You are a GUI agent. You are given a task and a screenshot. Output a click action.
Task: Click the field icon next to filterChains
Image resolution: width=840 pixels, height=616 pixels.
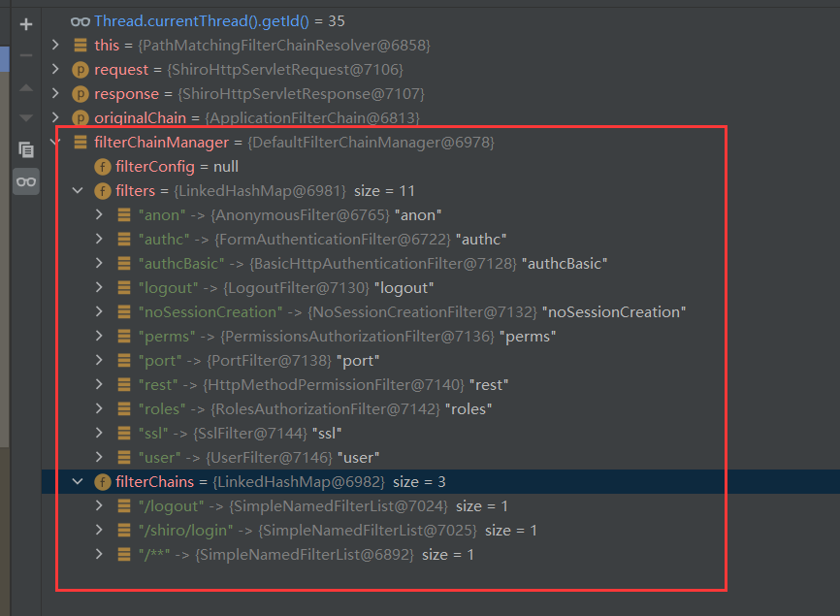coord(102,482)
